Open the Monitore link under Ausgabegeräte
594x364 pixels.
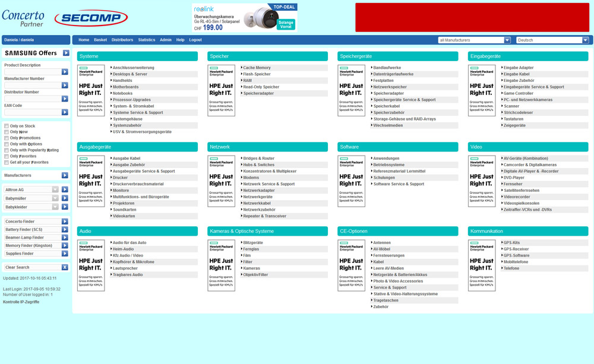tap(121, 191)
